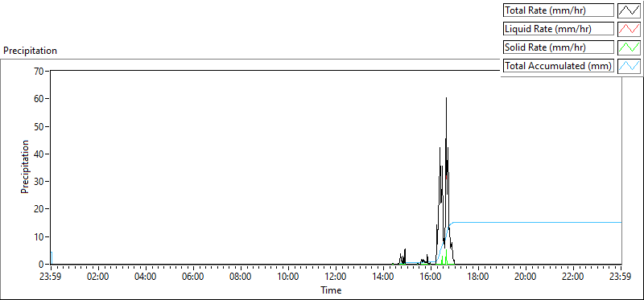Click the 0 minimum value on Y axis
The height and width of the screenshot is (300, 644).
[43, 265]
